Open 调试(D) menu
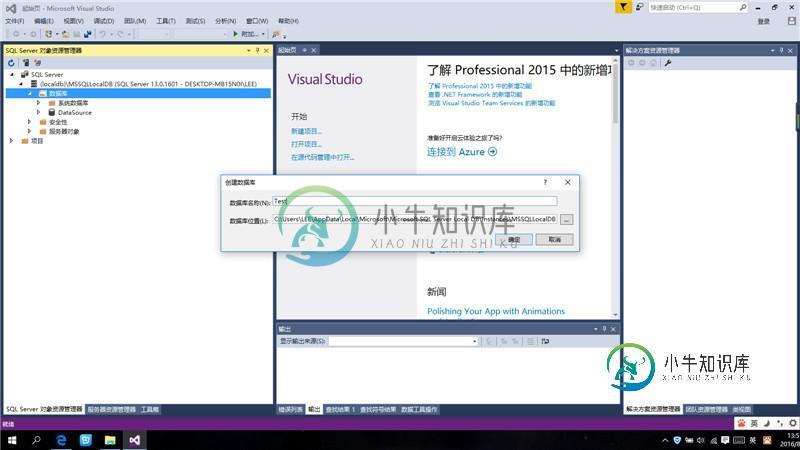 (104, 21)
